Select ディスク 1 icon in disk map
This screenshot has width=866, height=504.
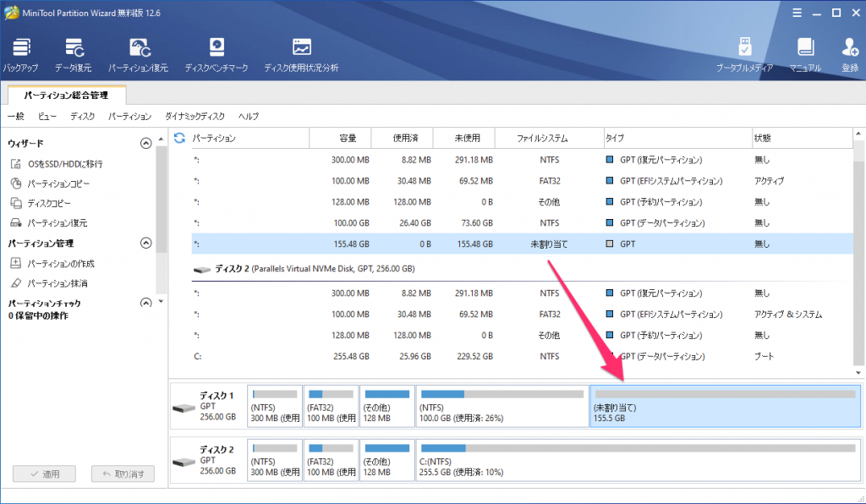click(x=184, y=408)
